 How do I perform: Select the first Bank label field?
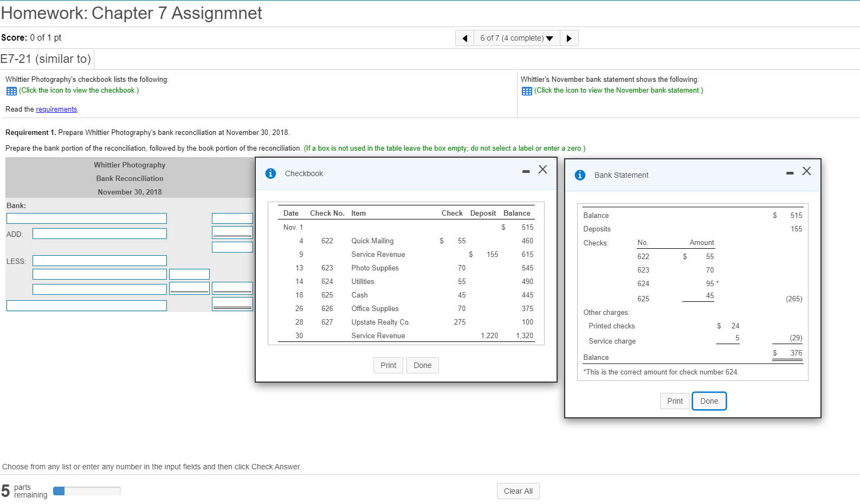coord(87,218)
